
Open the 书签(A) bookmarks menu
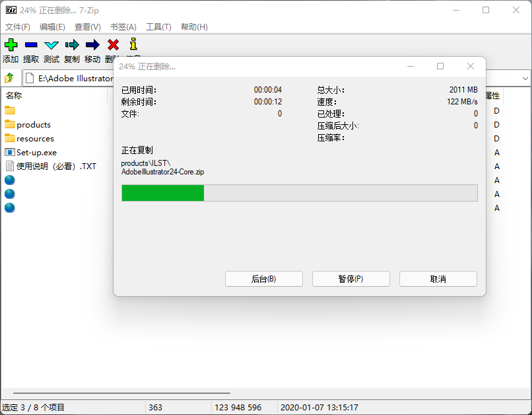(123, 27)
